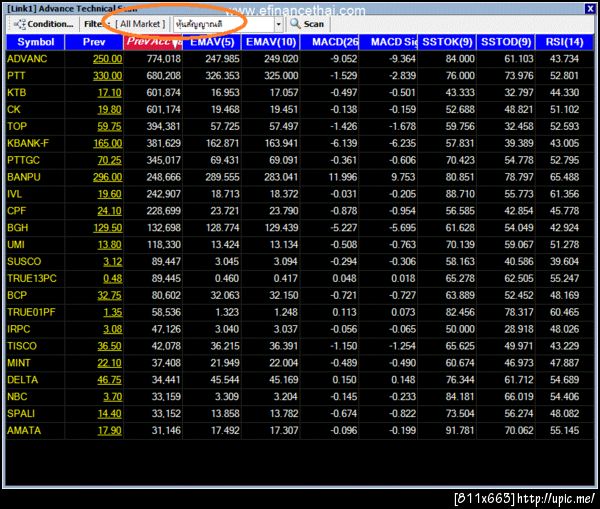This screenshot has height=509, width=600.
Task: Select the IVL symbol
Action: point(14,194)
